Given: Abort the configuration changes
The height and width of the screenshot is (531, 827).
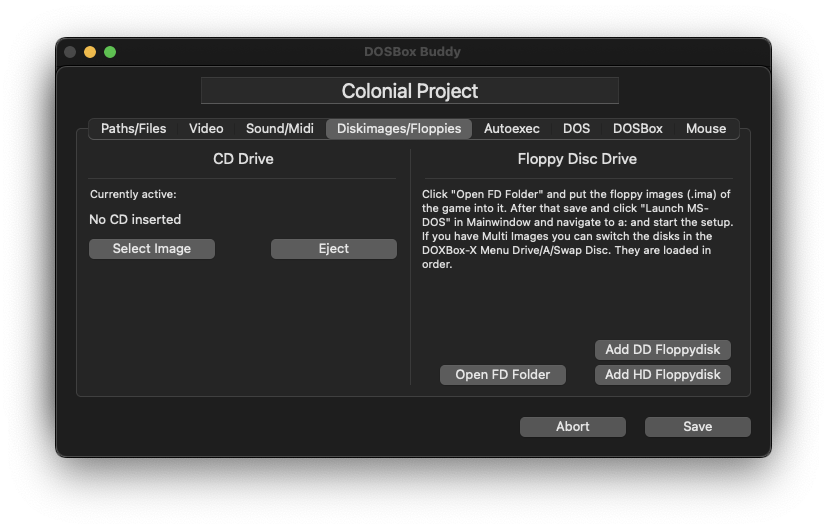Looking at the screenshot, I should [x=573, y=427].
